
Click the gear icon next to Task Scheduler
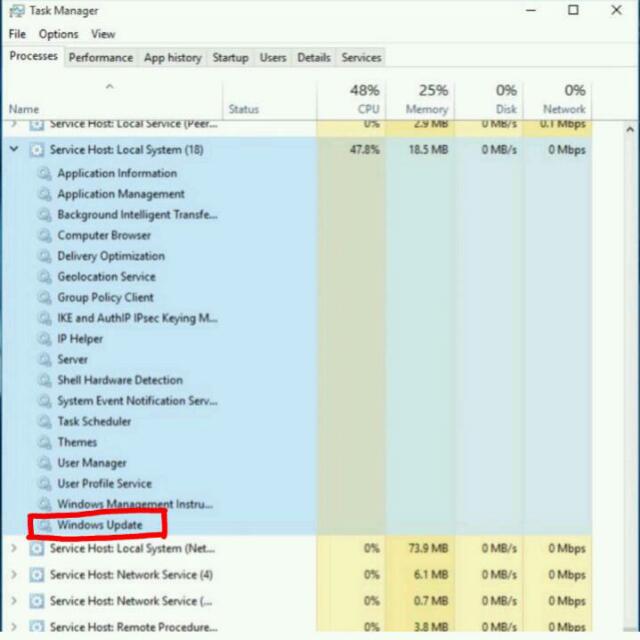coord(44,422)
